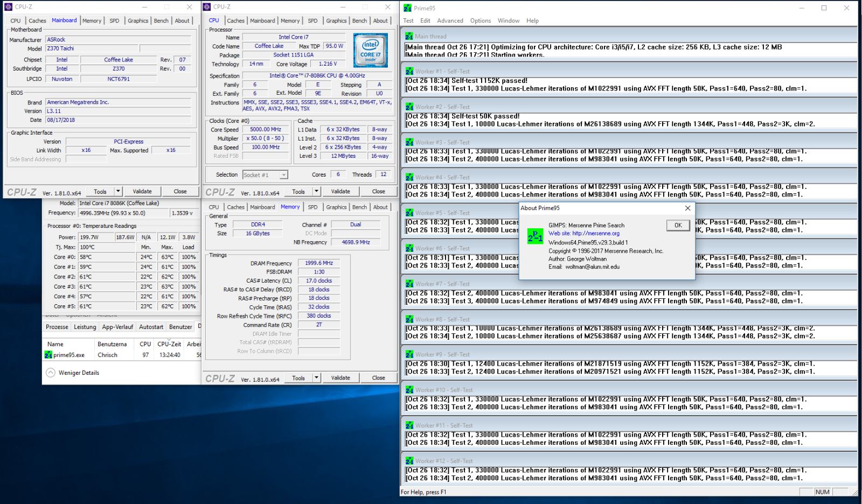The height and width of the screenshot is (504, 862).
Task: Click the Core Speed value 5000.00 MHz
Action: tap(266, 129)
